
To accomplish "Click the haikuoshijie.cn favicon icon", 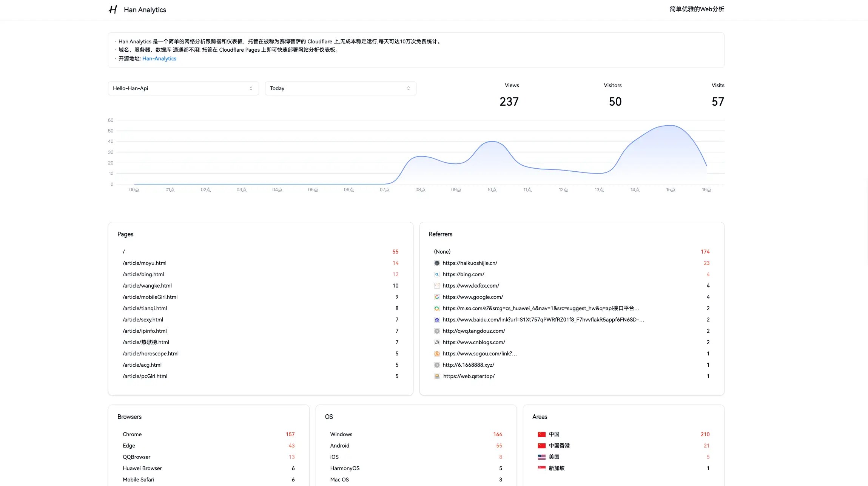I will click(437, 263).
